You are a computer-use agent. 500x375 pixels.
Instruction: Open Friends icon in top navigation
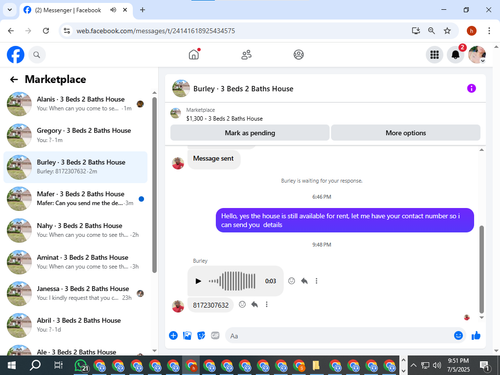(x=246, y=55)
